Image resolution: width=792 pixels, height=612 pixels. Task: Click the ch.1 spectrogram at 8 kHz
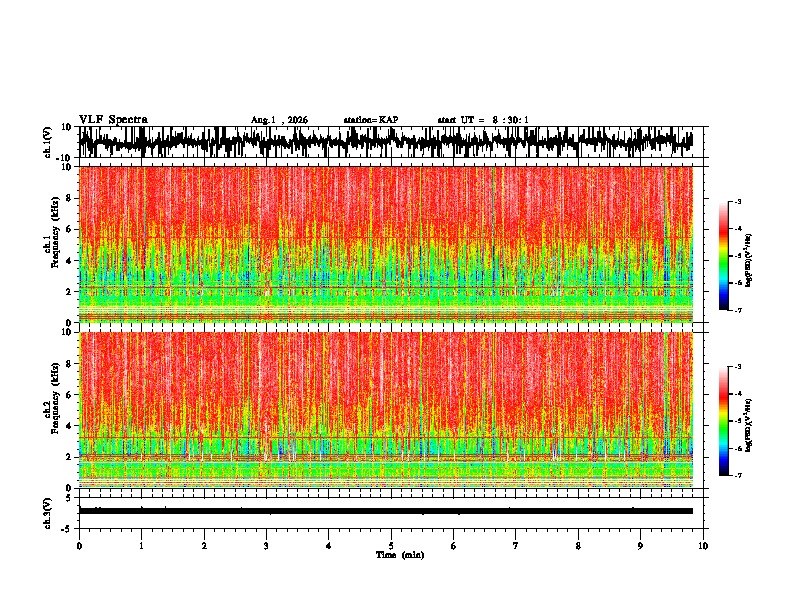(x=386, y=198)
